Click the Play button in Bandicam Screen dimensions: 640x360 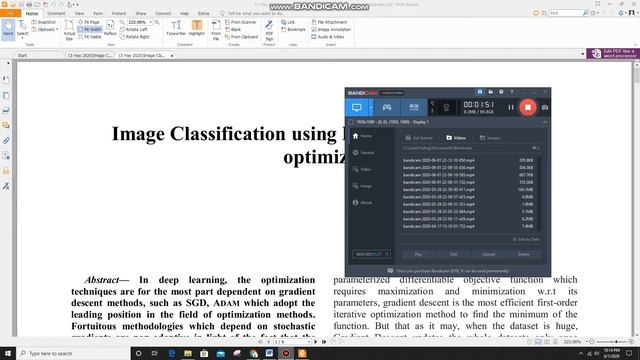(418, 254)
